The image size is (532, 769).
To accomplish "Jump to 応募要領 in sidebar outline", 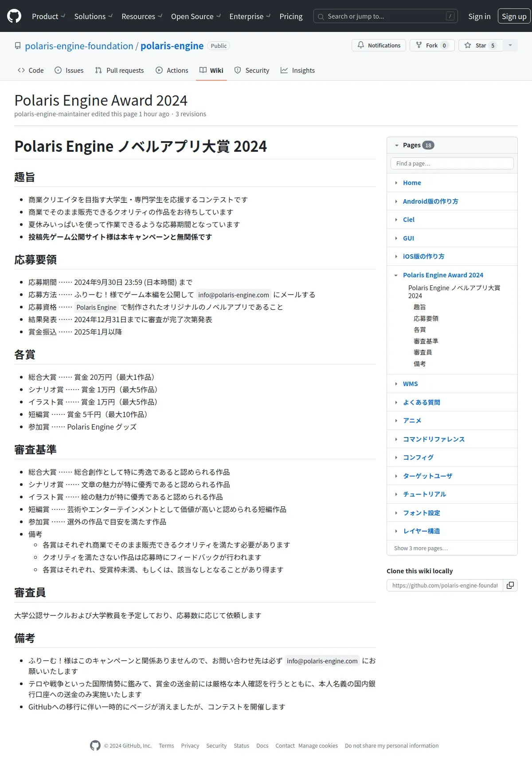I will coord(426,319).
